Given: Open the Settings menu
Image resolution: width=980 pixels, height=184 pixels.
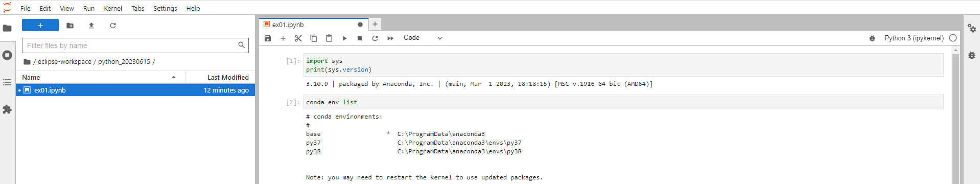Looking at the screenshot, I should point(165,8).
